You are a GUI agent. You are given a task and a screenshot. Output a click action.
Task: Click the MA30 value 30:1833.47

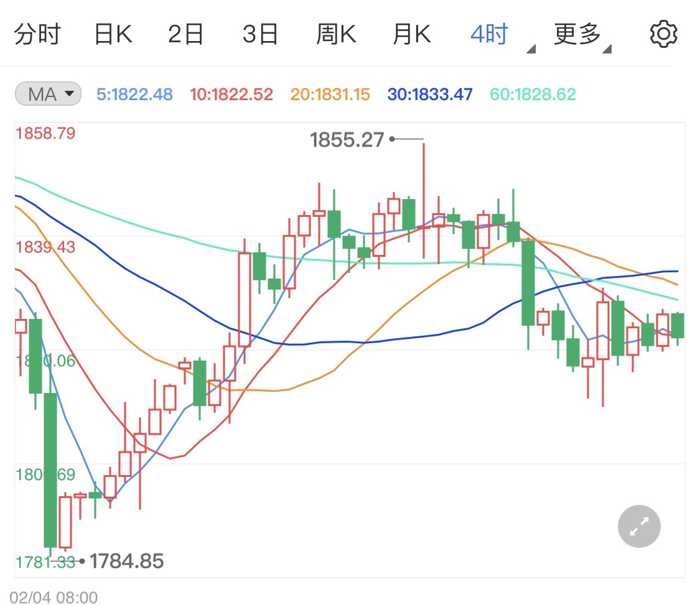coord(430,94)
